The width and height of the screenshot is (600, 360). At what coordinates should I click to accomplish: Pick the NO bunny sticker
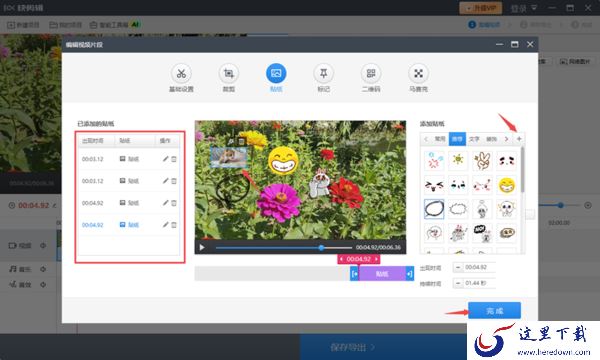482,233
